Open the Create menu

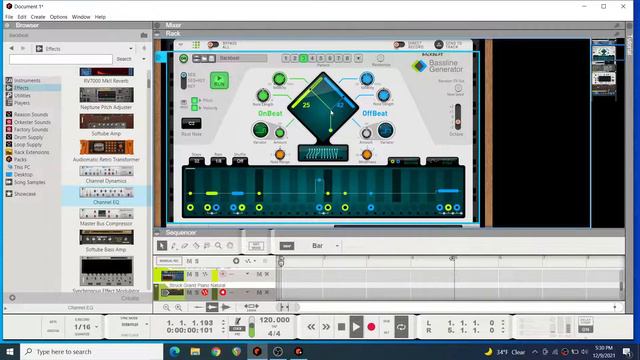click(38, 17)
